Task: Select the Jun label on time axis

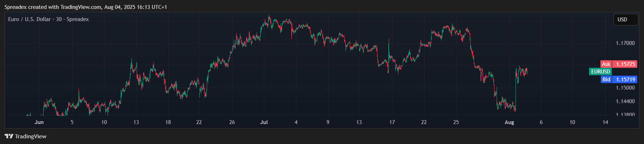Action: point(39,122)
